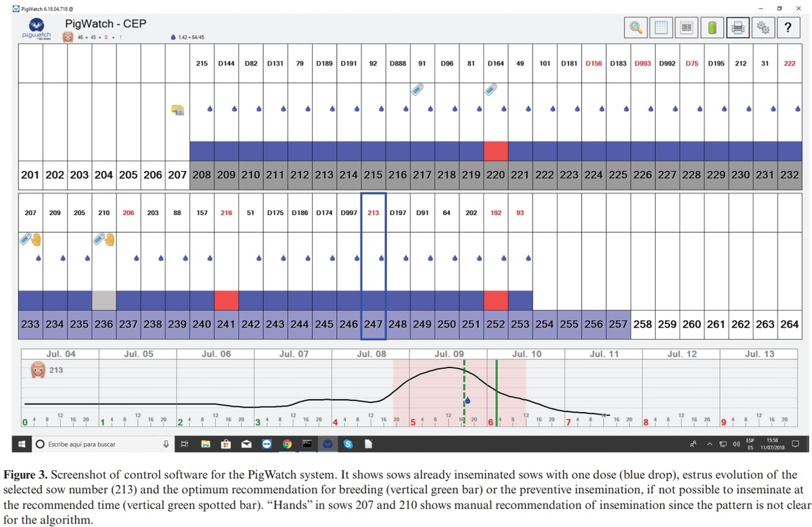Click red sow ID D156
812x527 pixels.
593,64
